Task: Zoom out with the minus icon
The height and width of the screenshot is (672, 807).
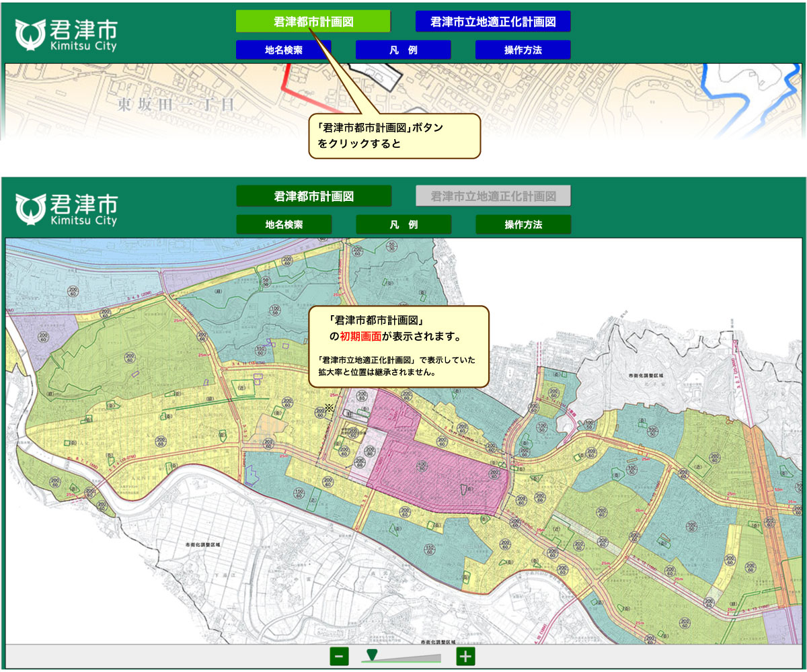Action: 339,657
